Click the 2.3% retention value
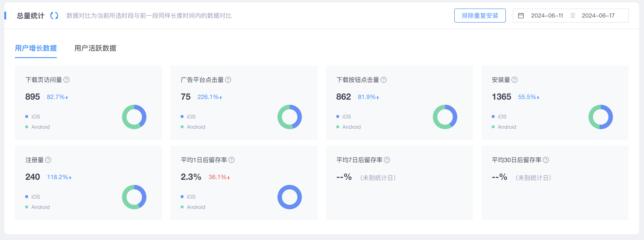The height and width of the screenshot is (240, 644). pyautogui.click(x=191, y=177)
